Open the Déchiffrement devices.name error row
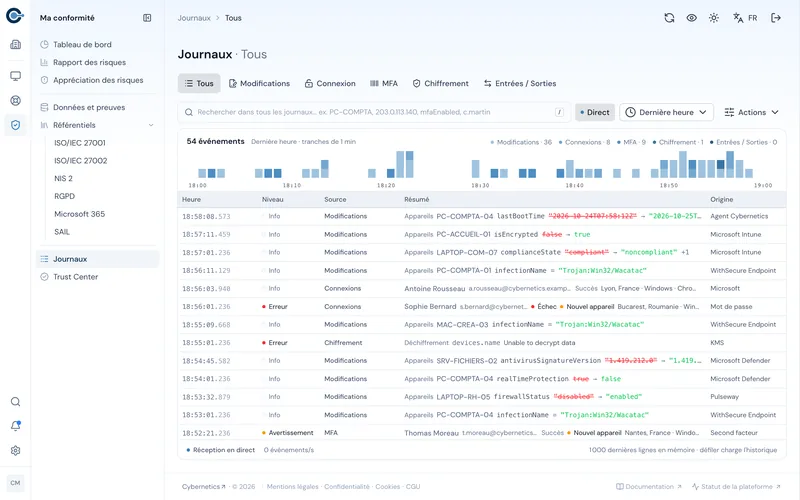This screenshot has width=800, height=500. (482, 343)
